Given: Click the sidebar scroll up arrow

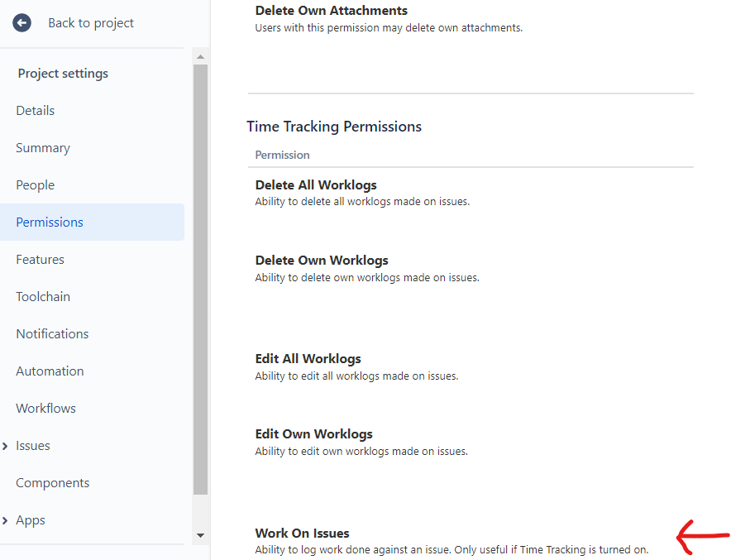Looking at the screenshot, I should coord(200,57).
